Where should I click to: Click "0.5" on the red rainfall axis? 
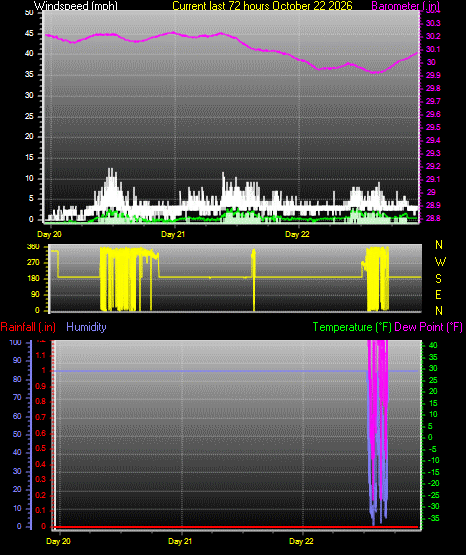pyautogui.click(x=41, y=448)
